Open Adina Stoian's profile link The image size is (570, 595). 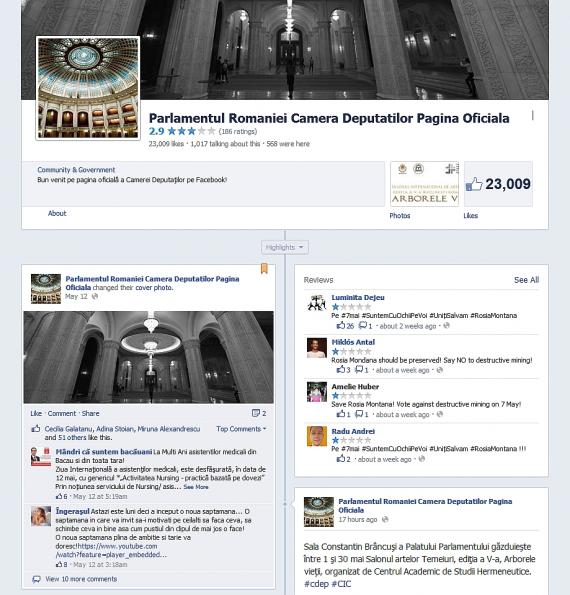coord(115,429)
